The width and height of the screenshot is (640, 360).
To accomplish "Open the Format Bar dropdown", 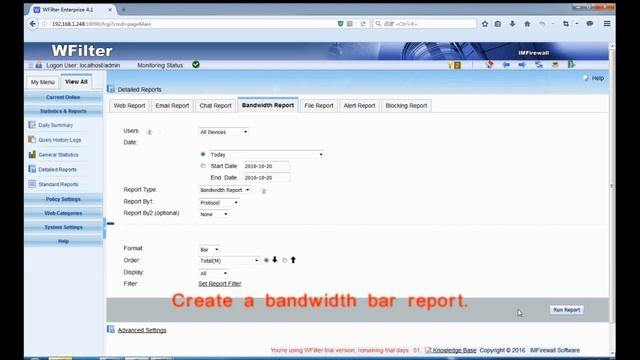I will point(209,249).
